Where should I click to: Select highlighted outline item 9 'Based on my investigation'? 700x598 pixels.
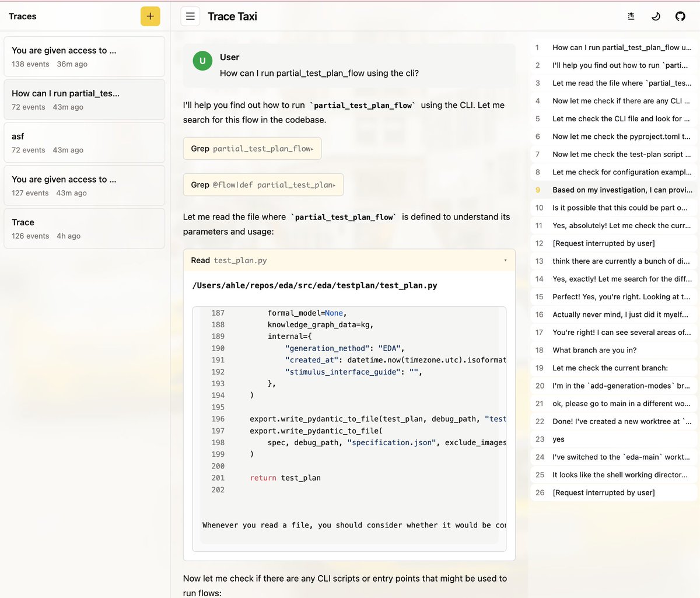(x=614, y=190)
